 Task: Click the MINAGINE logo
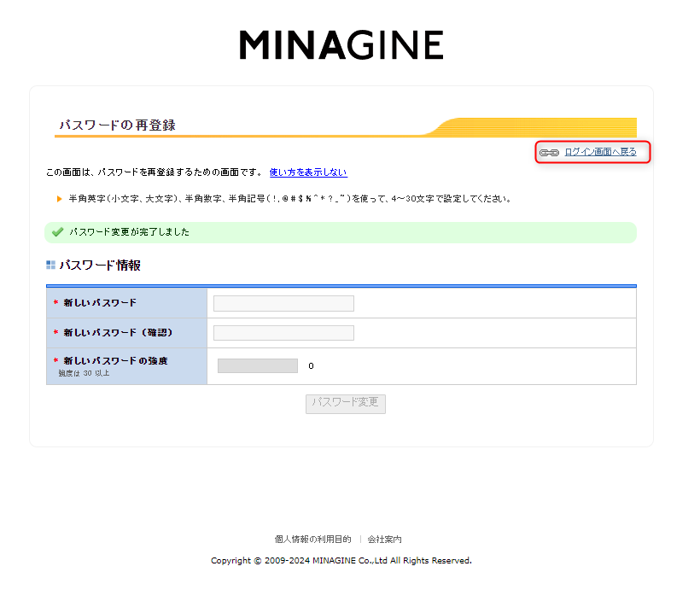coord(341,44)
